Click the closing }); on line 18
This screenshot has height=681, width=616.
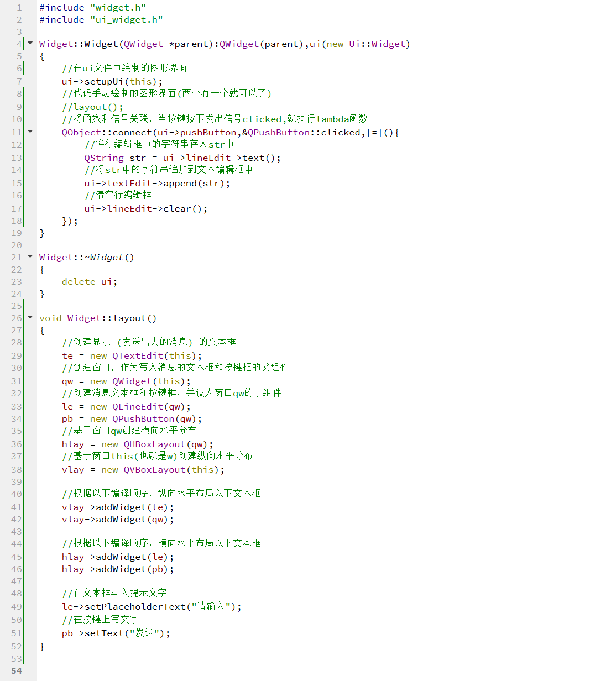(70, 221)
